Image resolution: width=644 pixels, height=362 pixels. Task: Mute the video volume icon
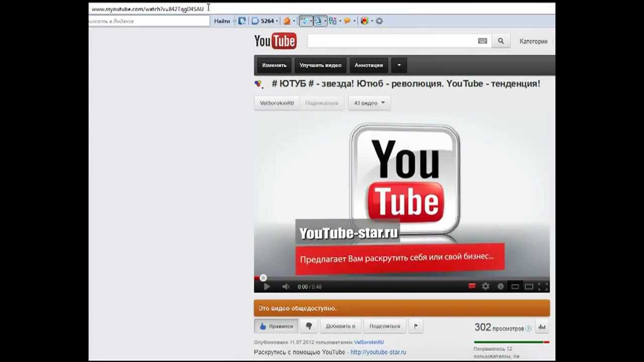click(x=286, y=287)
